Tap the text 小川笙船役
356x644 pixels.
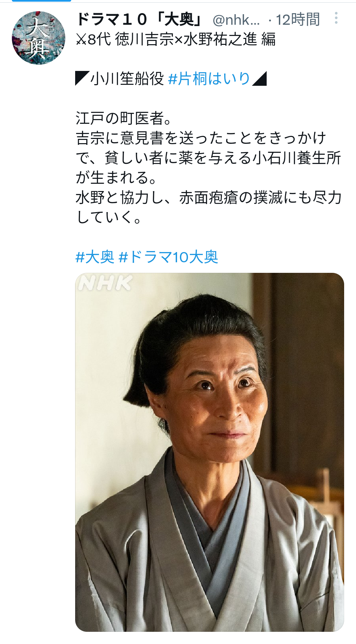(x=127, y=79)
